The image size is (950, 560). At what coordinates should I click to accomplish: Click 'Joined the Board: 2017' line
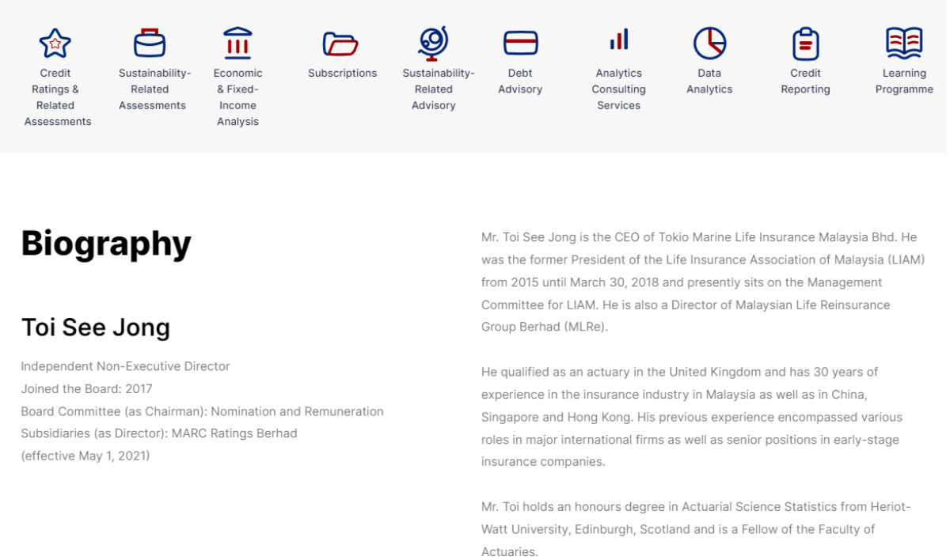coord(86,388)
